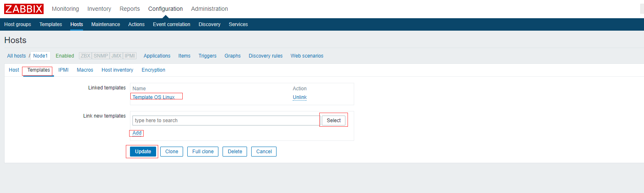Image resolution: width=644 pixels, height=193 pixels.
Task: Go to Host groups submenu
Action: (x=17, y=24)
